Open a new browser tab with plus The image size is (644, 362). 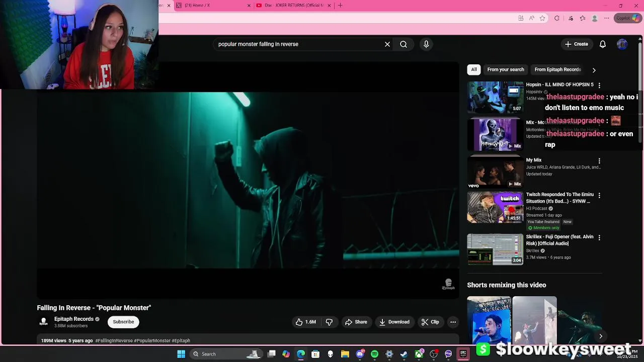tap(340, 6)
